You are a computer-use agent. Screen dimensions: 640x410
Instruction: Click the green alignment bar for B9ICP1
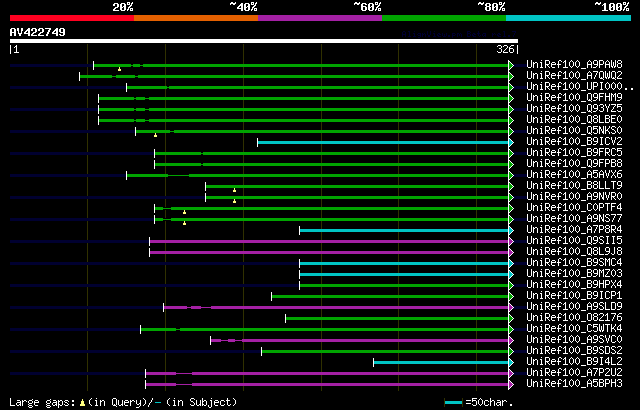(390, 297)
